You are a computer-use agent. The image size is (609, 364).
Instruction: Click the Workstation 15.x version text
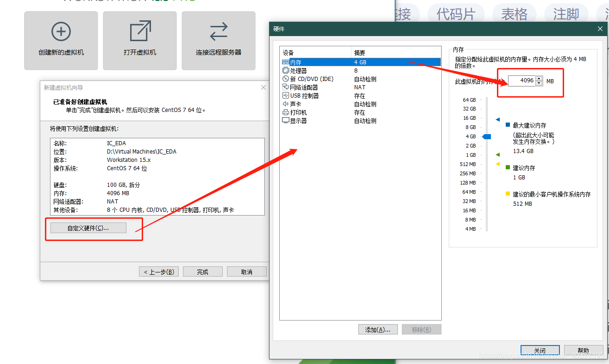pos(129,160)
